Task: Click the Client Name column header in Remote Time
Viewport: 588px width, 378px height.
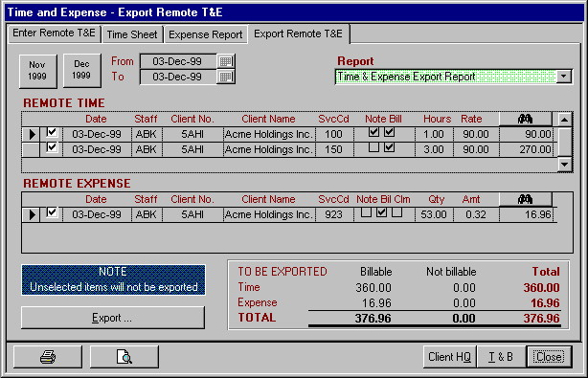Action: (x=268, y=119)
